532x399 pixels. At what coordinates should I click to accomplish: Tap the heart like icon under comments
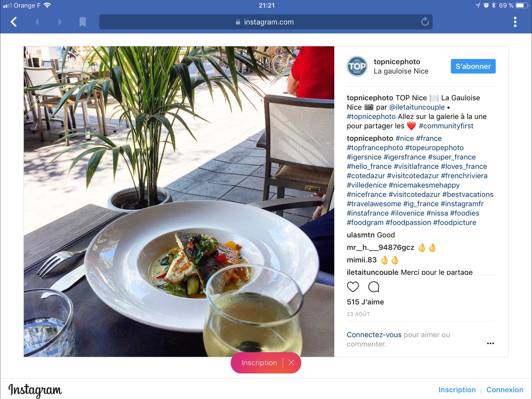pyautogui.click(x=353, y=287)
